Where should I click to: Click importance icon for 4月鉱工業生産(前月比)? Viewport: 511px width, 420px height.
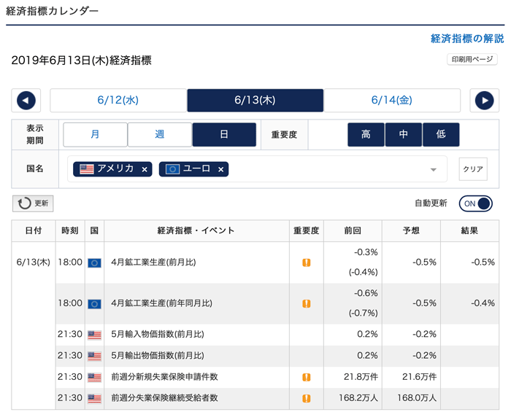307,262
